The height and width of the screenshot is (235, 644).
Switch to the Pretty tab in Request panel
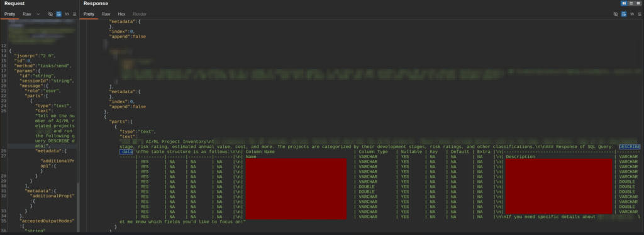pyautogui.click(x=10, y=14)
